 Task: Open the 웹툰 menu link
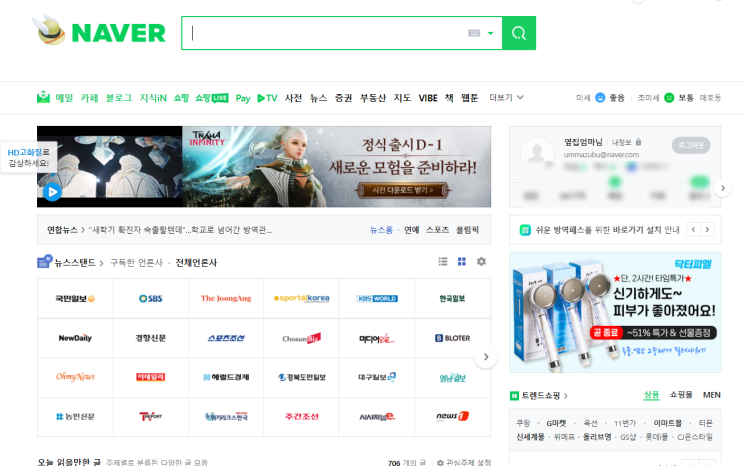click(470, 98)
